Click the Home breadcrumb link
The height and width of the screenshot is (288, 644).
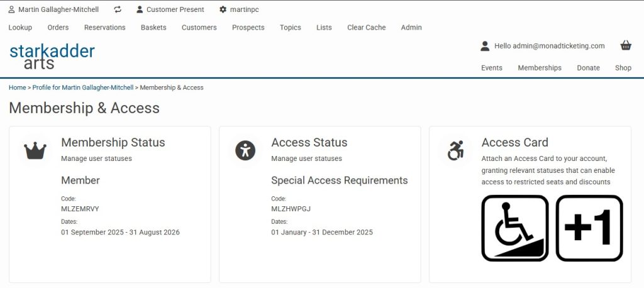tap(17, 87)
